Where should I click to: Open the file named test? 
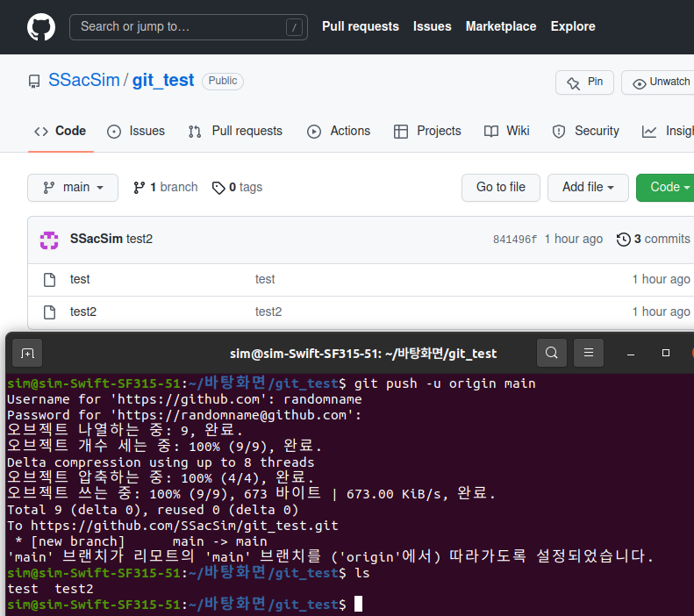tap(80, 279)
